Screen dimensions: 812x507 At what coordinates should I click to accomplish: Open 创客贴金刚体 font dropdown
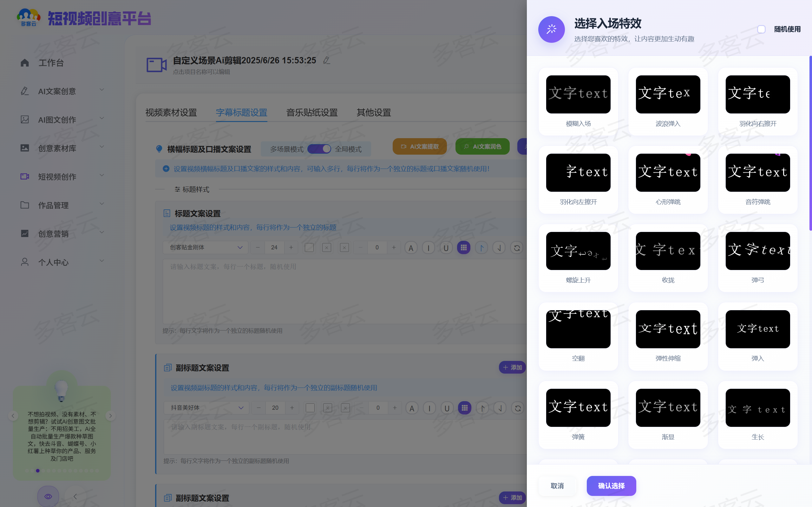click(205, 247)
